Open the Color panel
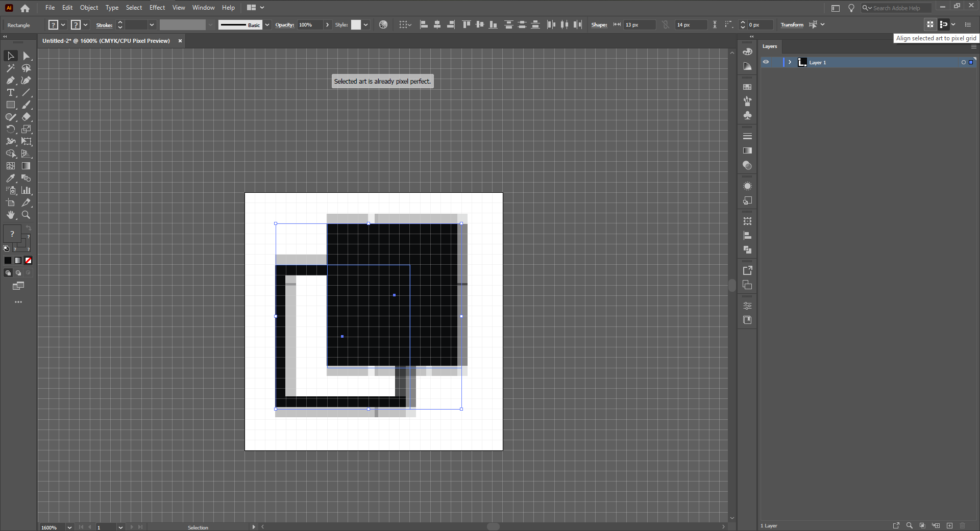Screen dimensions: 980x531 [x=747, y=51]
